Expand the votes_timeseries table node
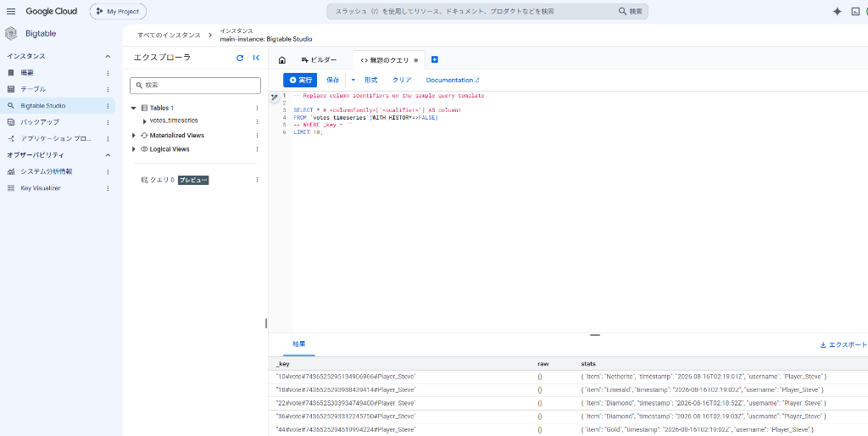The image size is (868, 436). [145, 121]
